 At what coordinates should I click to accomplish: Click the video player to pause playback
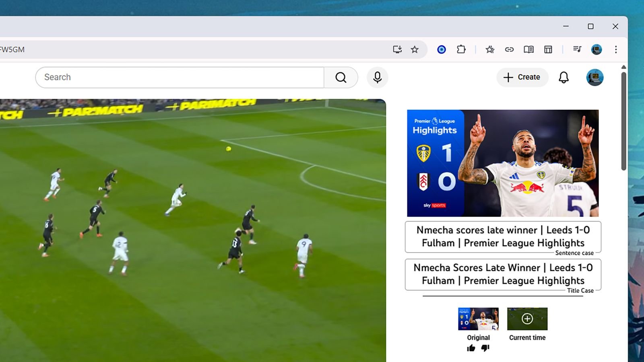(193, 230)
